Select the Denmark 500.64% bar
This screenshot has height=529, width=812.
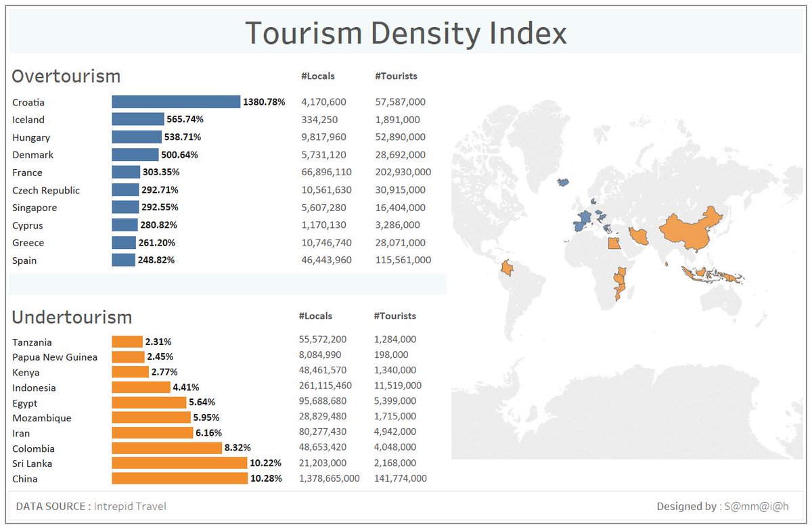tap(135, 154)
